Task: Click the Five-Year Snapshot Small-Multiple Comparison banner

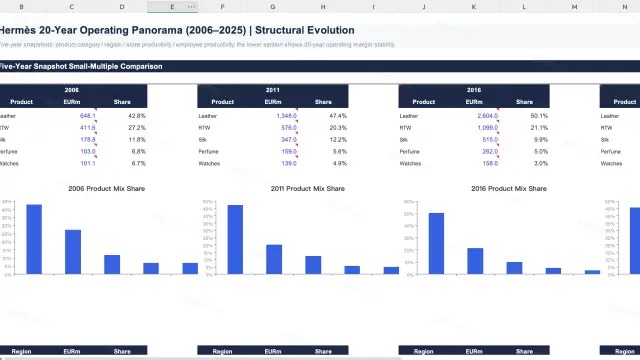Action: click(x=320, y=66)
